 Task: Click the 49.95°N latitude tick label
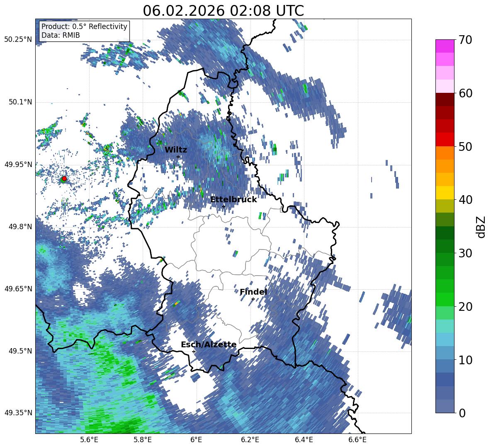(18, 164)
